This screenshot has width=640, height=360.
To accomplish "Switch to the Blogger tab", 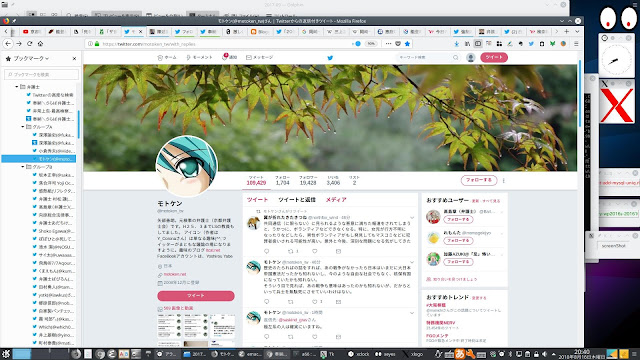I will pos(259,31).
